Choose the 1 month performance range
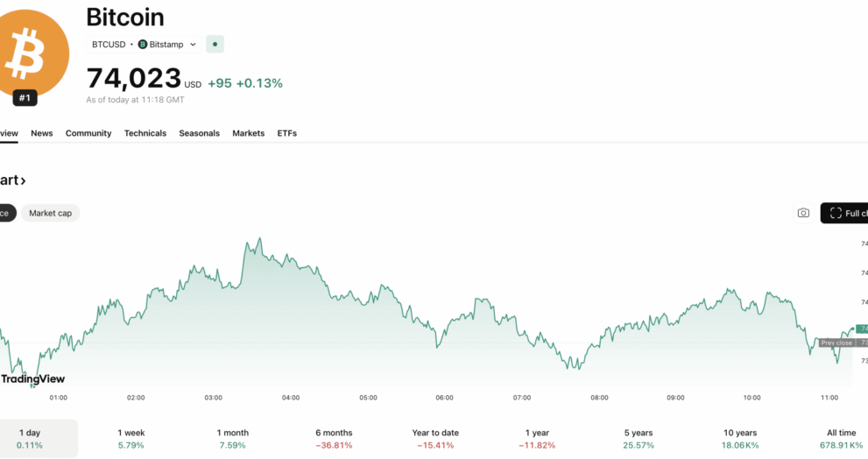Image resolution: width=868 pixels, height=459 pixels. (x=233, y=438)
